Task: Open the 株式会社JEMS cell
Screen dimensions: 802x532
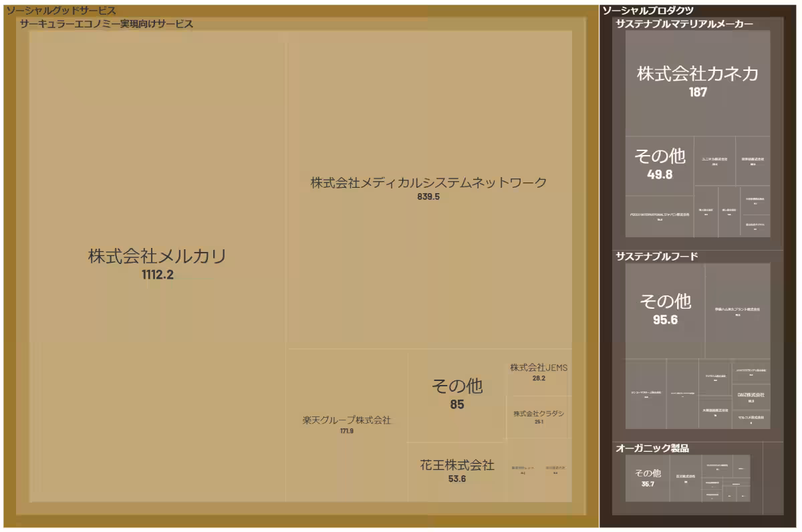Action: coord(539,372)
